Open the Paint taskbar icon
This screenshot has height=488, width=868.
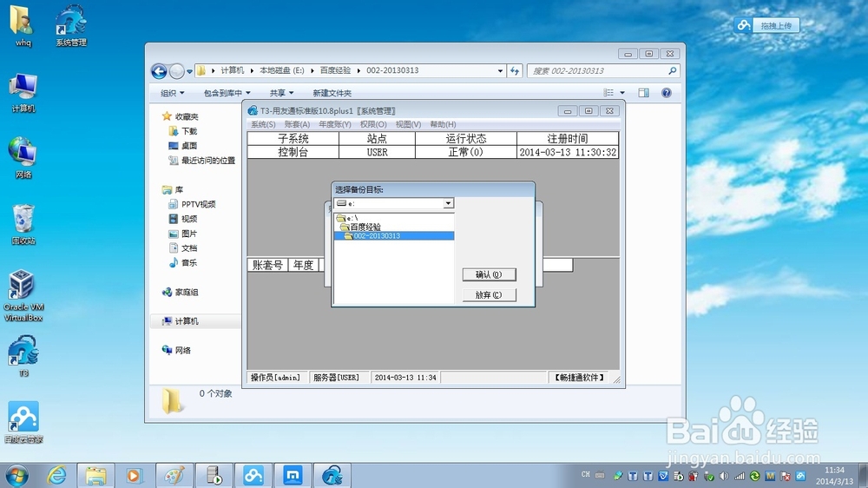click(x=174, y=475)
